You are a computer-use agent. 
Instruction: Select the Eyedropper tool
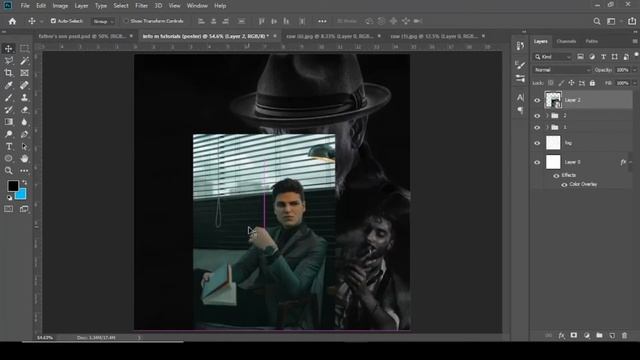pyautogui.click(x=9, y=85)
